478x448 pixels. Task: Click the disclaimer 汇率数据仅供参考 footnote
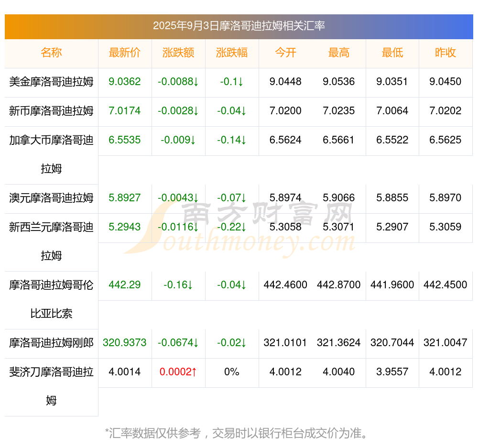tap(236, 433)
